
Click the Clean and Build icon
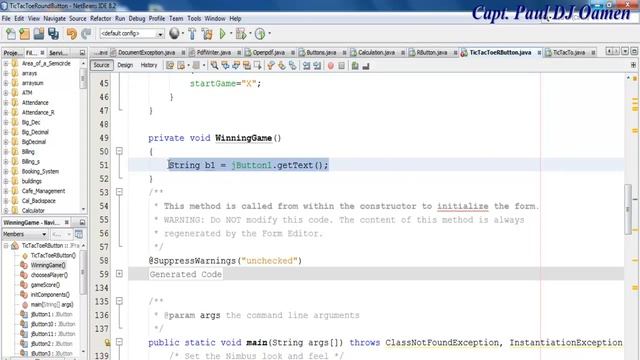point(207,34)
